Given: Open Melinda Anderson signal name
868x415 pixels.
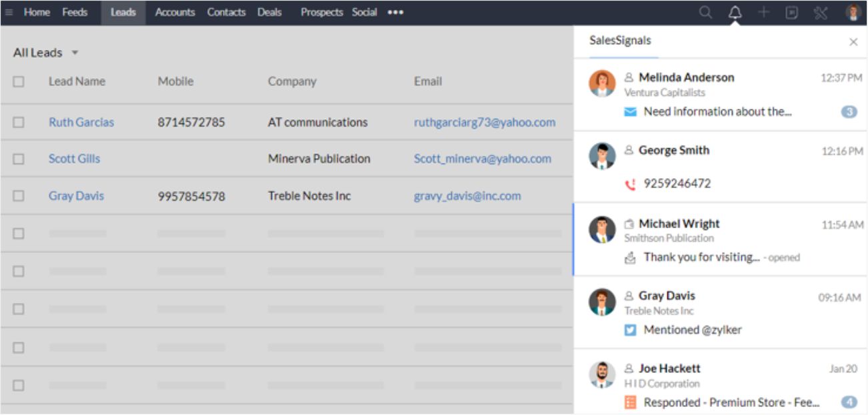Looking at the screenshot, I should 687,77.
